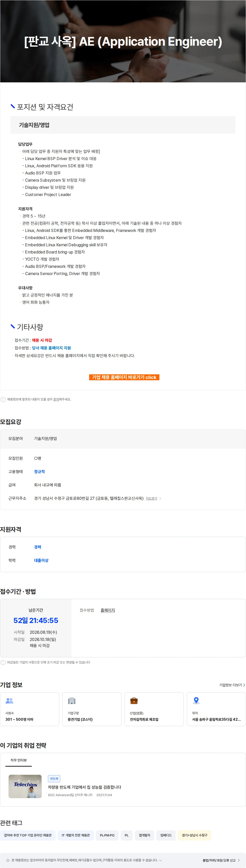The width and height of the screenshot is (246, 868).
Task: Click the 반도체 category badge
Action: coord(54,779)
